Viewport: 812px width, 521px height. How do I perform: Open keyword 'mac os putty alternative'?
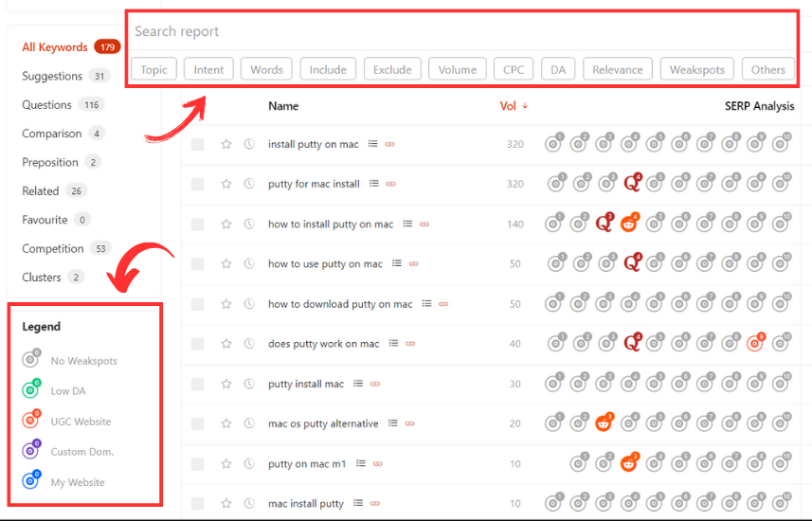(323, 423)
